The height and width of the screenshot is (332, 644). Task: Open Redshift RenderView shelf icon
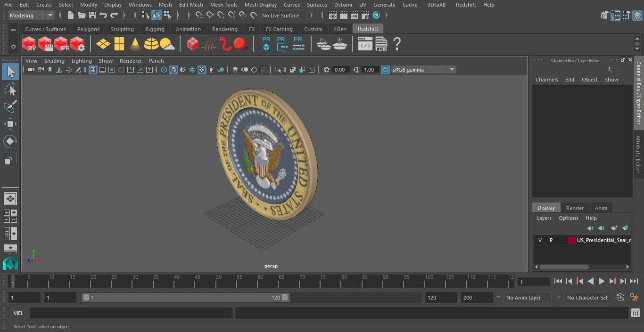[29, 44]
